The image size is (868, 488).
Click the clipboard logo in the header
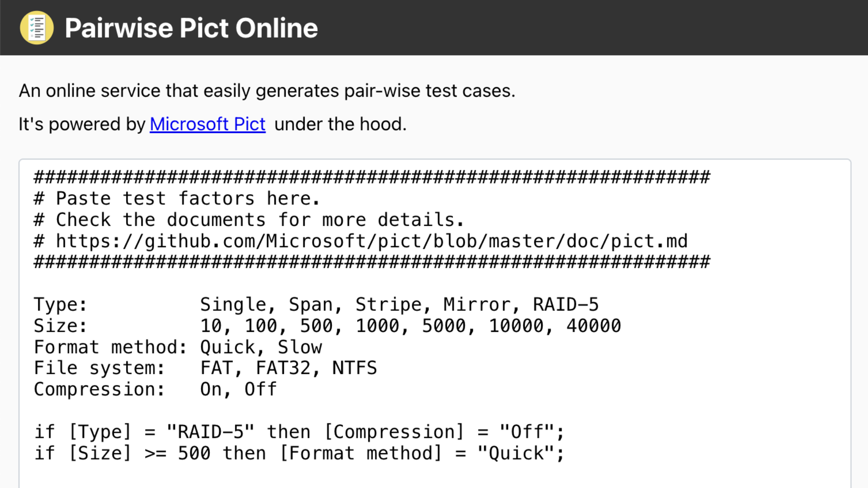(x=37, y=28)
